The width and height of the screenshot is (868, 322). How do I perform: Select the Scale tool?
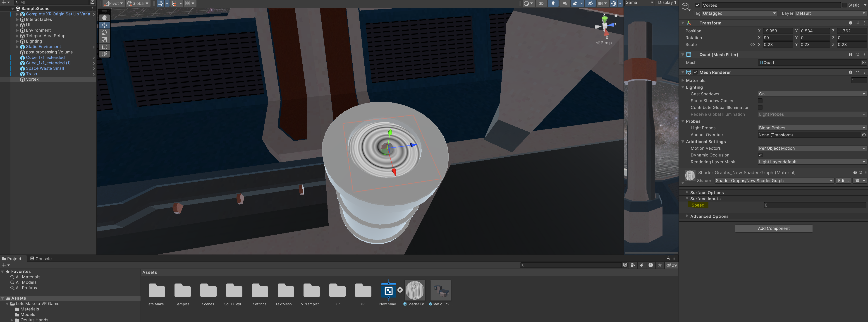105,40
